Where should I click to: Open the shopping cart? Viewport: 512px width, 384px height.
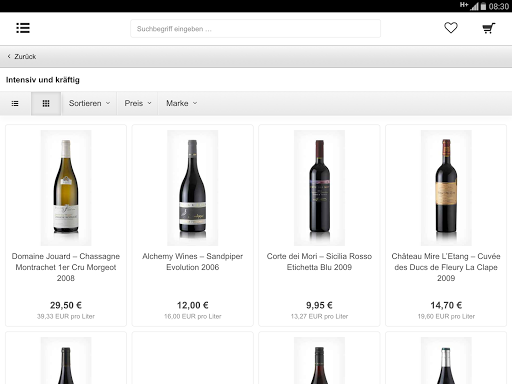(x=489, y=28)
